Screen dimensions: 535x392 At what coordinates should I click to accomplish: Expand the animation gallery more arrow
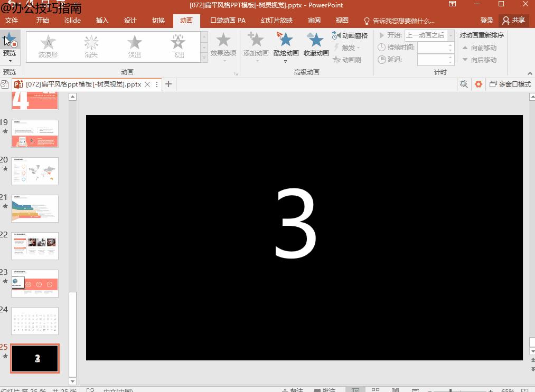[x=204, y=59]
